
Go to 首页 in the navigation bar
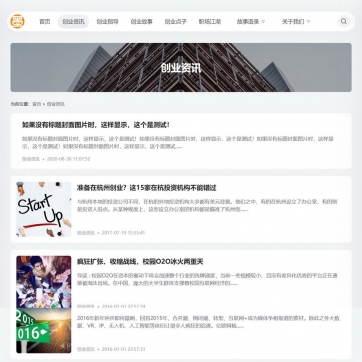[x=45, y=22]
